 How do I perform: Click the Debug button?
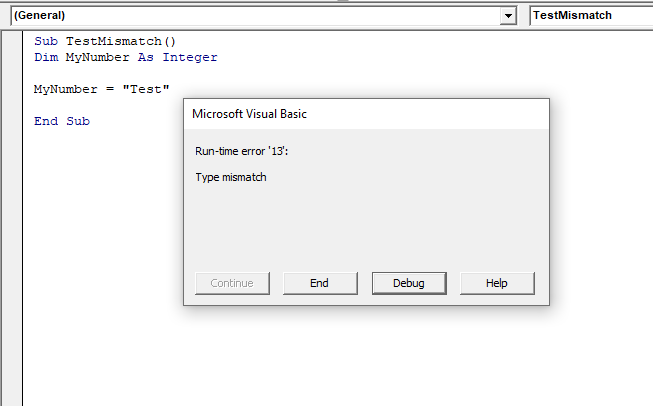click(407, 283)
